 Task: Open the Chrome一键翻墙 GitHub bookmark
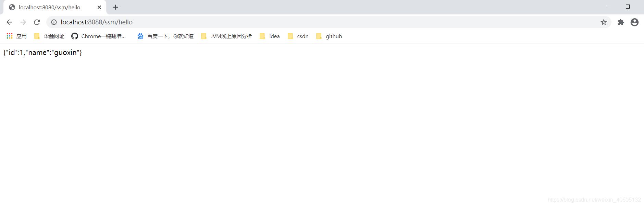99,36
